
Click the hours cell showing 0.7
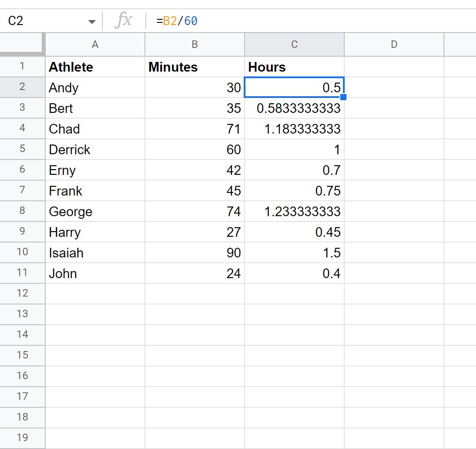click(x=294, y=170)
